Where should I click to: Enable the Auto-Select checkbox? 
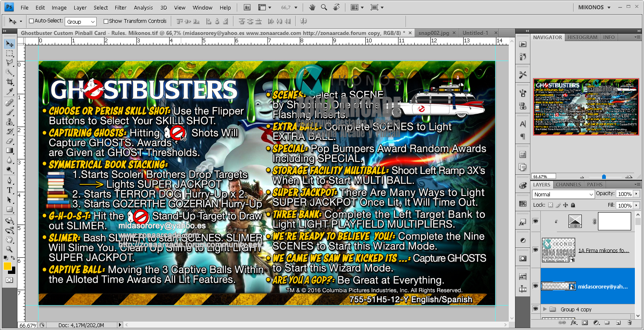[31, 21]
